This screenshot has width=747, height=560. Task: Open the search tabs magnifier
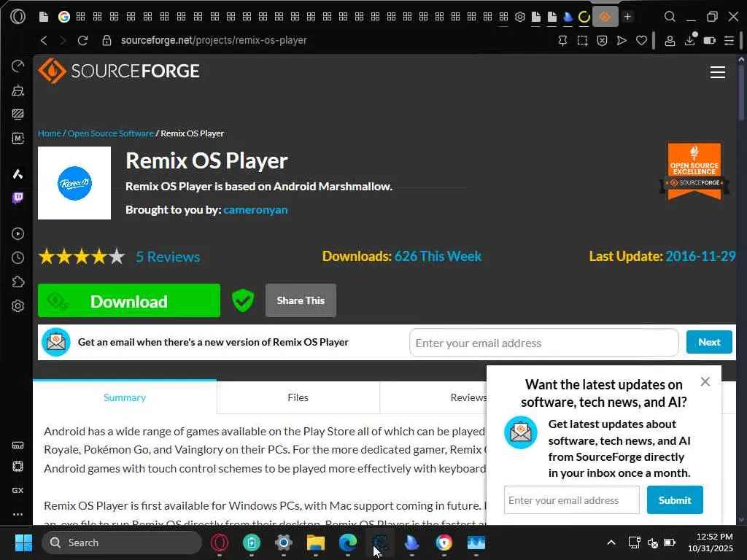click(x=670, y=17)
